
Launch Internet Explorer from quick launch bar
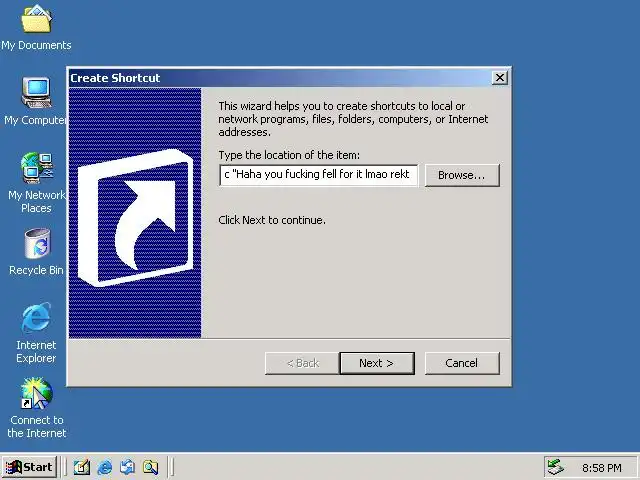coord(105,467)
